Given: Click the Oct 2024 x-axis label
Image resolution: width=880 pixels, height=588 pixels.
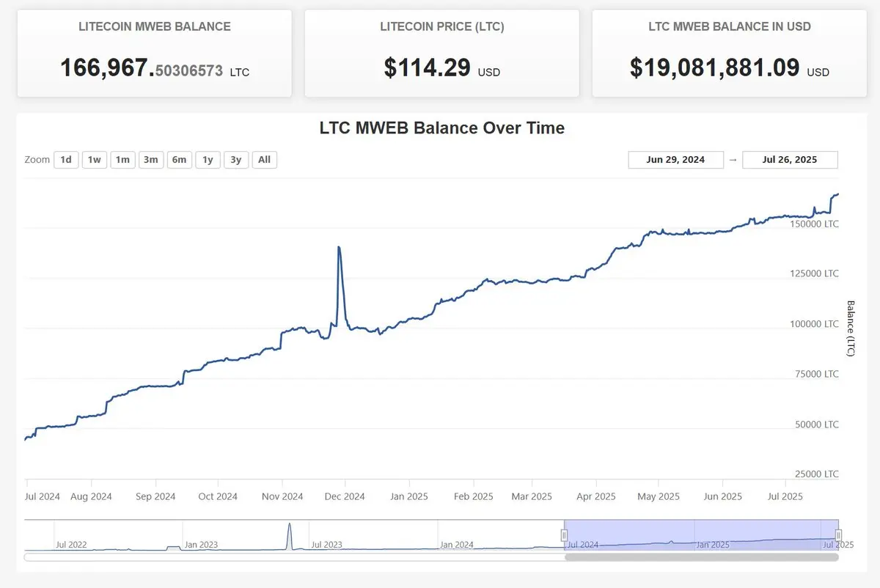Looking at the screenshot, I should pyautogui.click(x=218, y=496).
